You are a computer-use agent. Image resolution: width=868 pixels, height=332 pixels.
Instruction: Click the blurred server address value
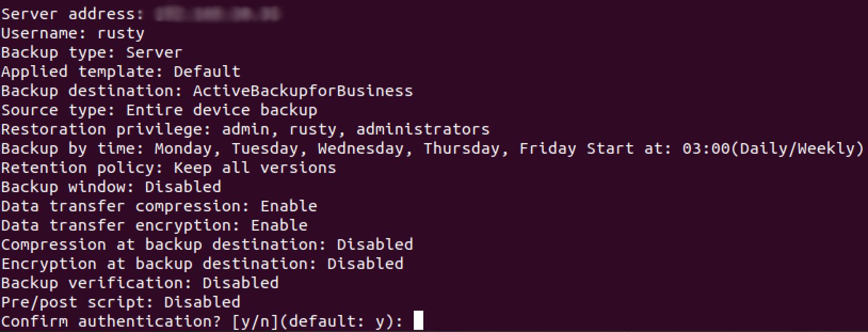(x=217, y=14)
